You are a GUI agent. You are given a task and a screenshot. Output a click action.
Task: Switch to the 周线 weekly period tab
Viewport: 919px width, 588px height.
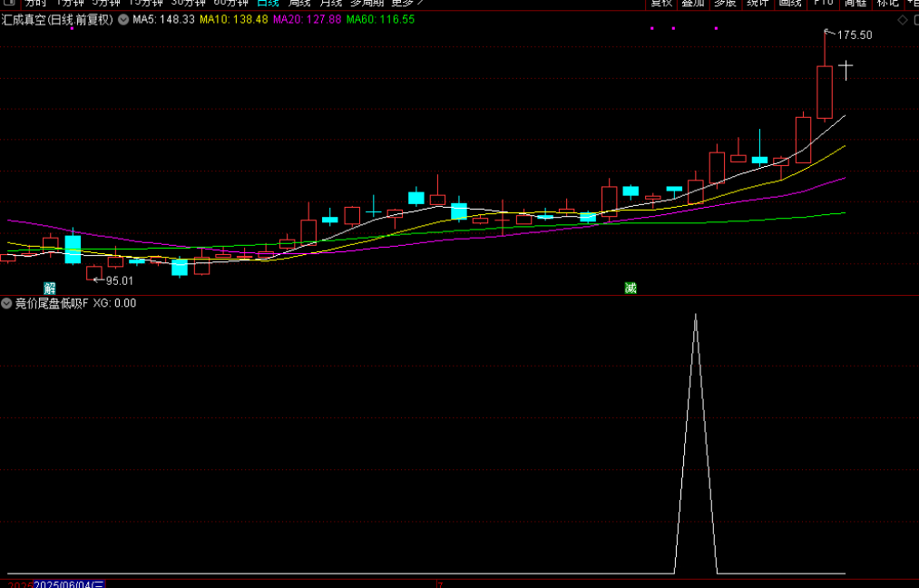[x=299, y=4]
